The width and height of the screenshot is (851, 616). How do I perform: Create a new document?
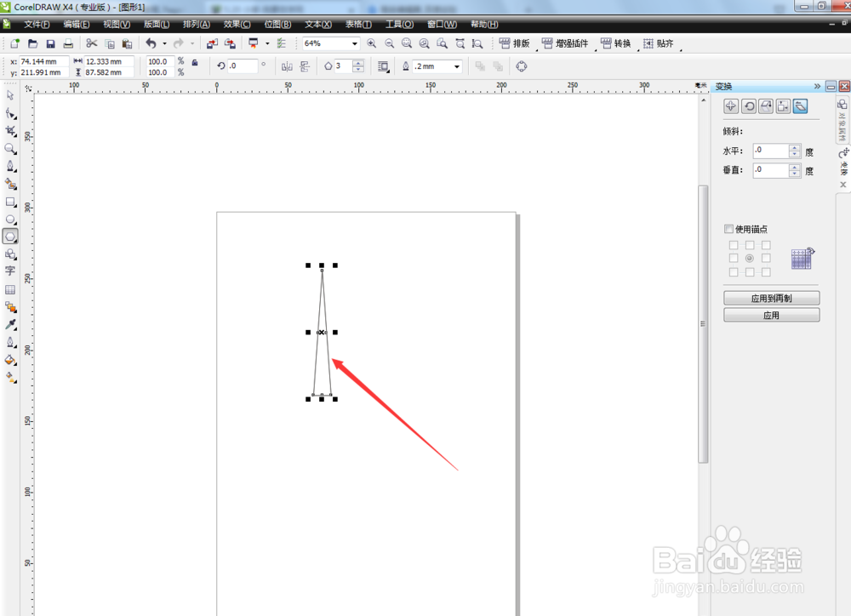[14, 43]
